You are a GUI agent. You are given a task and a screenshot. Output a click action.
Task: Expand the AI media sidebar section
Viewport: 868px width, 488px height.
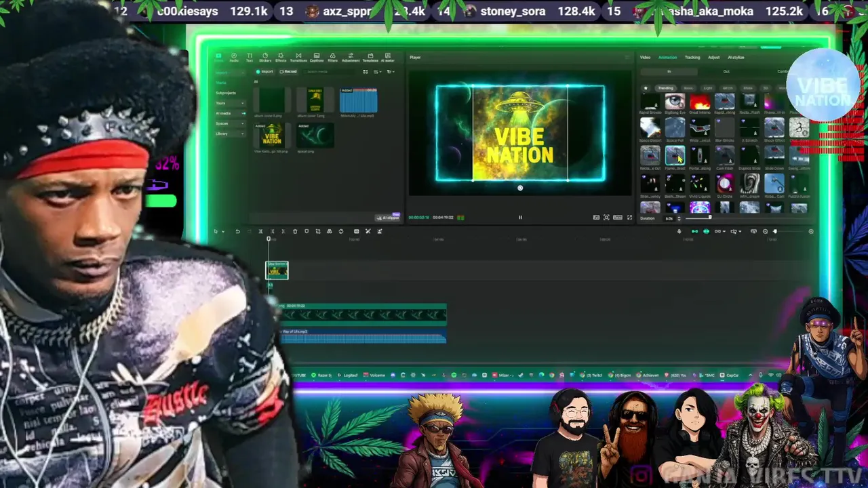pyautogui.click(x=230, y=113)
